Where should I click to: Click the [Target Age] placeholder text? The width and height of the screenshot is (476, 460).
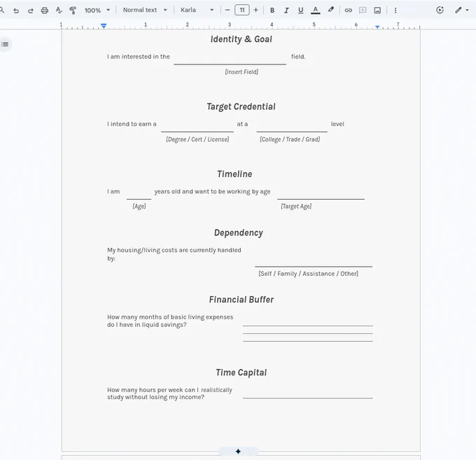[x=296, y=206]
